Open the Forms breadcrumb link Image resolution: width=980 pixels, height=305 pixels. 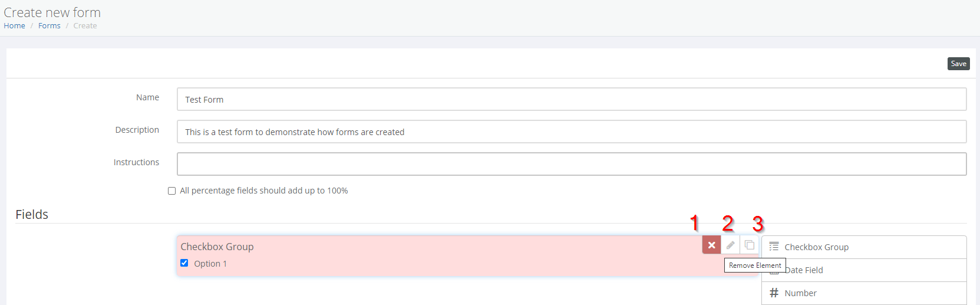50,26
